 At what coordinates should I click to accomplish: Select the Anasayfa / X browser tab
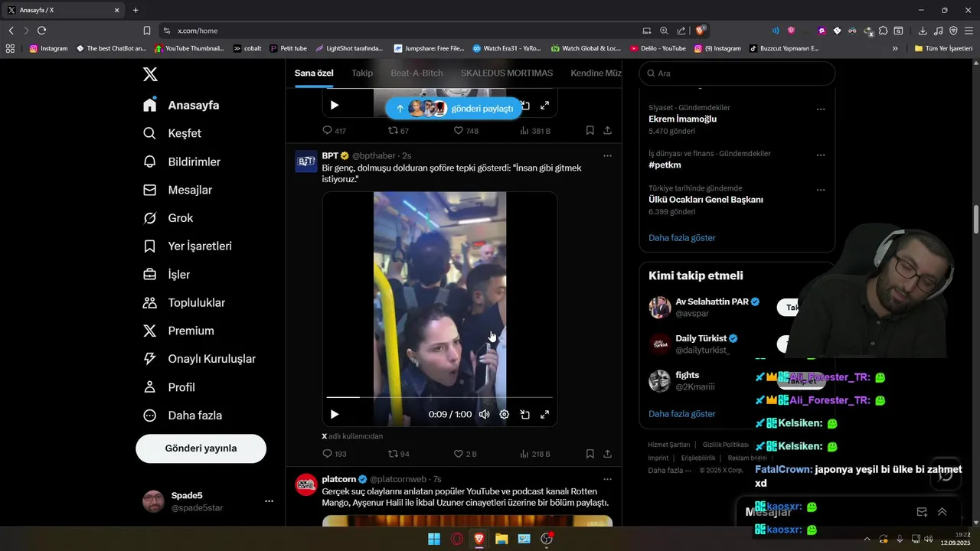tap(64, 10)
